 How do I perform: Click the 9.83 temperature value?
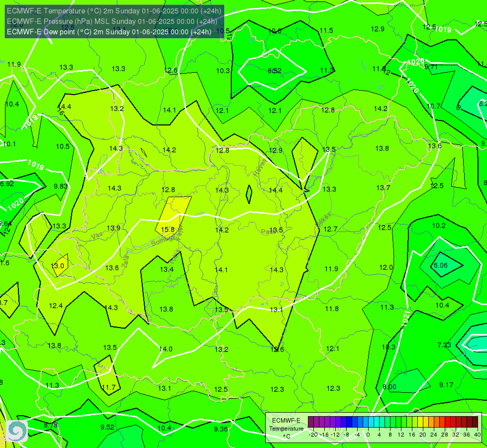(61, 186)
